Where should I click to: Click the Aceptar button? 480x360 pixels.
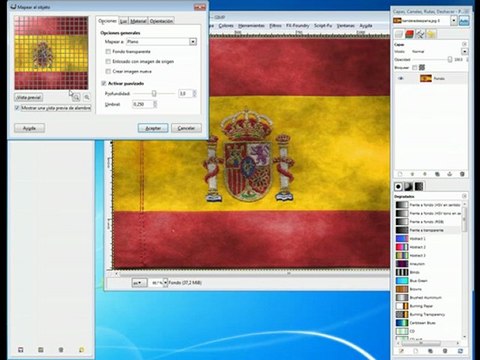click(153, 128)
